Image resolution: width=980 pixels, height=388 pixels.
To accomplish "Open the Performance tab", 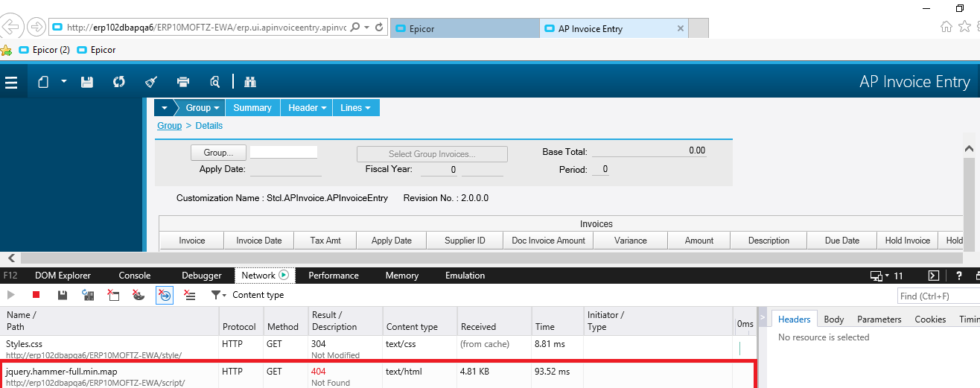I will (334, 276).
